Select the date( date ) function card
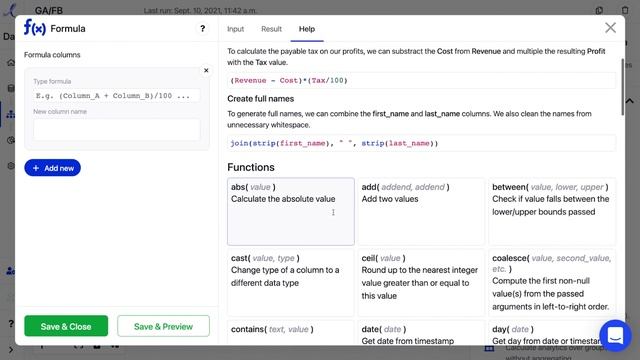 421,333
